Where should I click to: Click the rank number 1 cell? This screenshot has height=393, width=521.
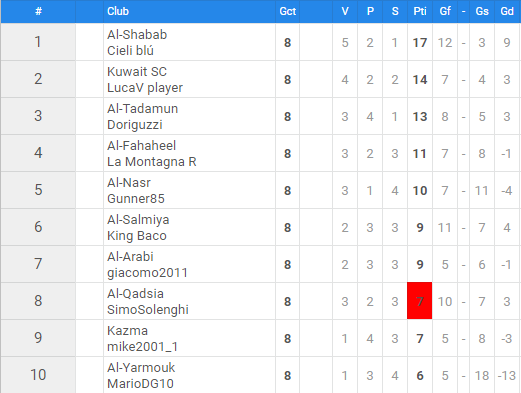(x=38, y=42)
